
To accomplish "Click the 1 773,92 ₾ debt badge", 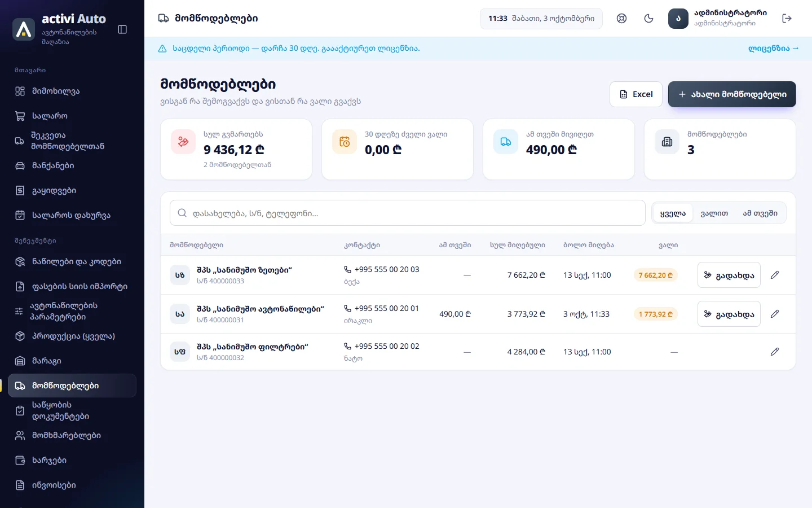I will (x=656, y=314).
